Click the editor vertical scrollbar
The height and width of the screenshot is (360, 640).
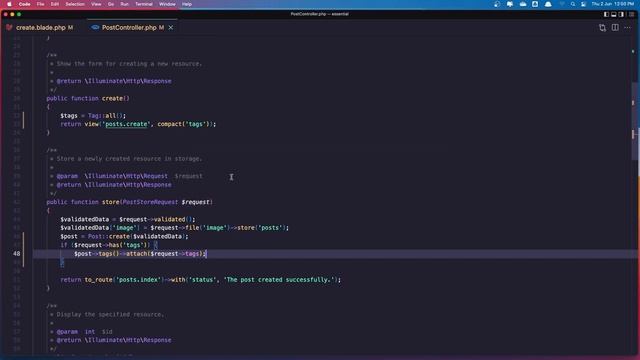635,122
